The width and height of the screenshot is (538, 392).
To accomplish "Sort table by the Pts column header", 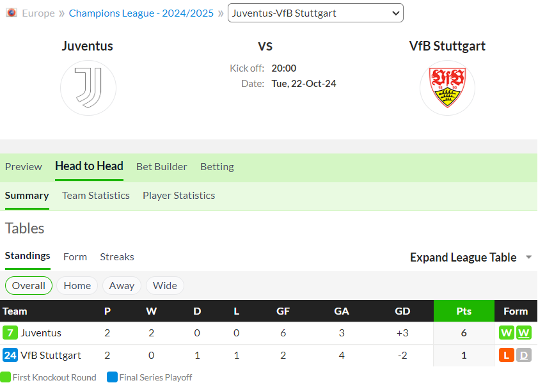I will pos(464,311).
